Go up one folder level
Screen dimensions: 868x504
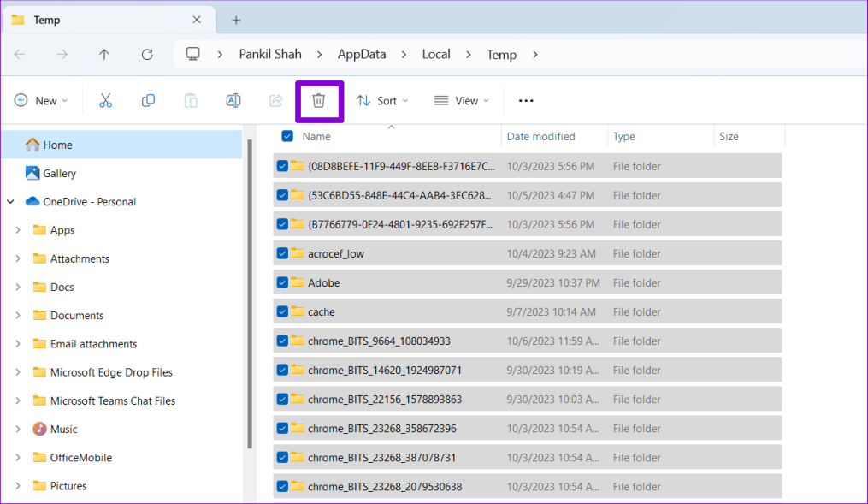click(103, 54)
